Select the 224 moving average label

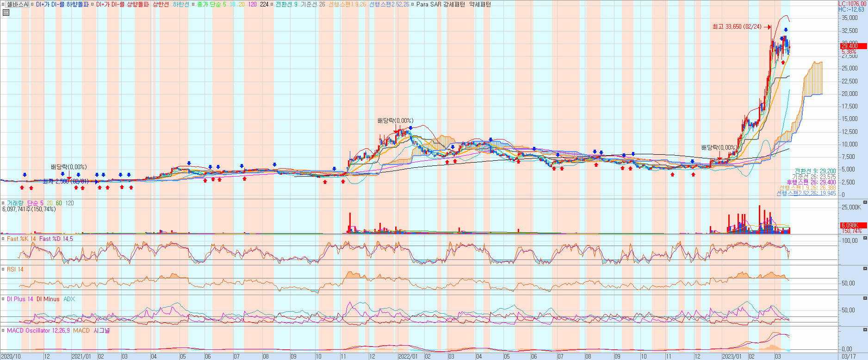tap(264, 4)
